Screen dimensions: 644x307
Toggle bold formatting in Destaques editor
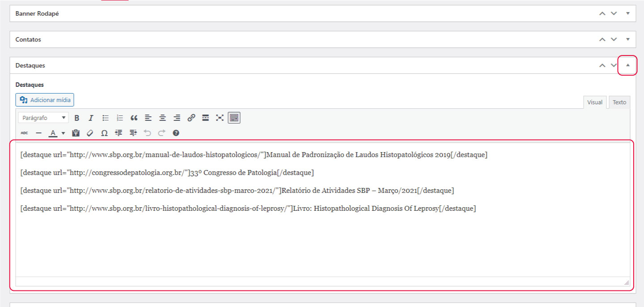[77, 118]
